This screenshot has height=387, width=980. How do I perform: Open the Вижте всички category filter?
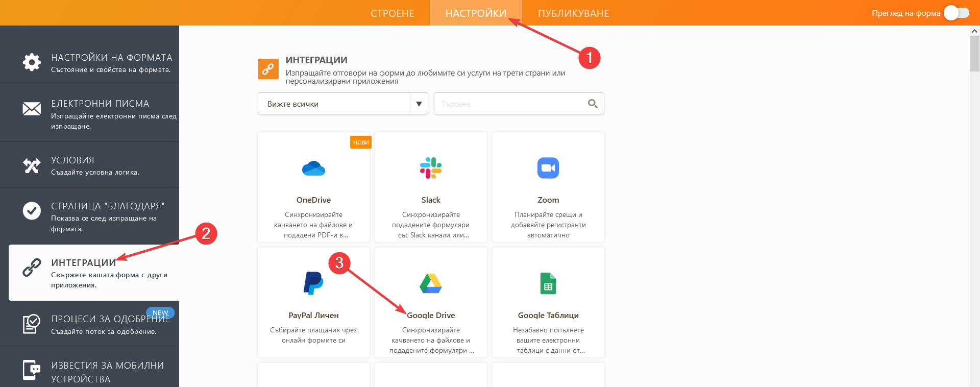pyautogui.click(x=333, y=104)
